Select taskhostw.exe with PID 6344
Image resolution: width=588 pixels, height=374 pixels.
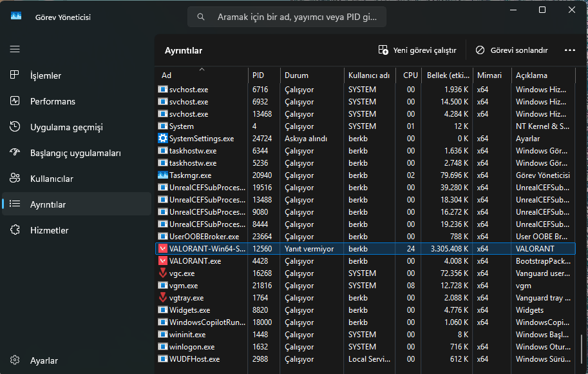(x=365, y=151)
